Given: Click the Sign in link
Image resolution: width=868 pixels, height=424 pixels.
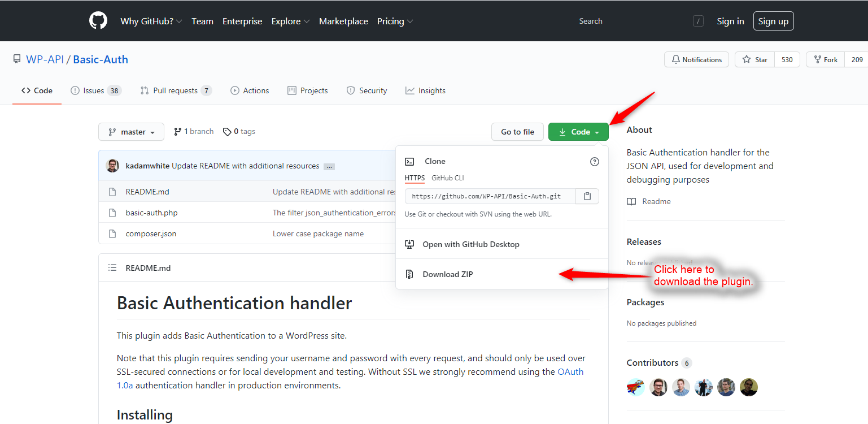Looking at the screenshot, I should [730, 21].
